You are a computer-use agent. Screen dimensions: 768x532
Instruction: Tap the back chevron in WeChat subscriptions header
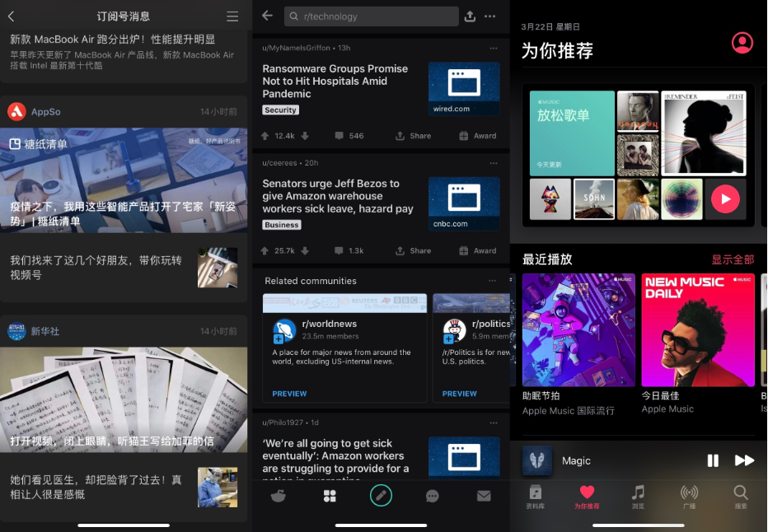click(x=12, y=16)
